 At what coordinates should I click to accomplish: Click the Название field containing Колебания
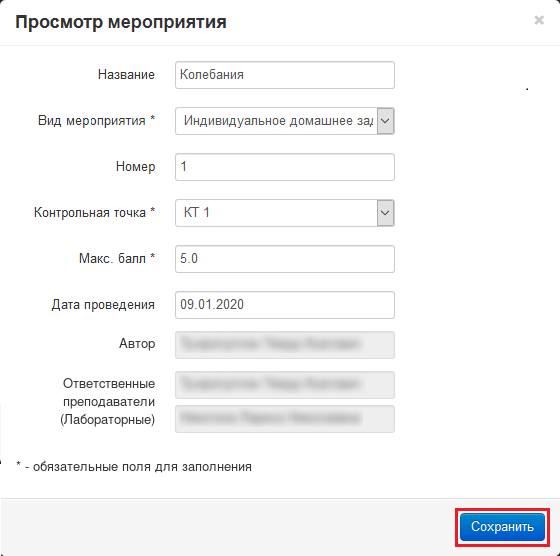(x=285, y=75)
